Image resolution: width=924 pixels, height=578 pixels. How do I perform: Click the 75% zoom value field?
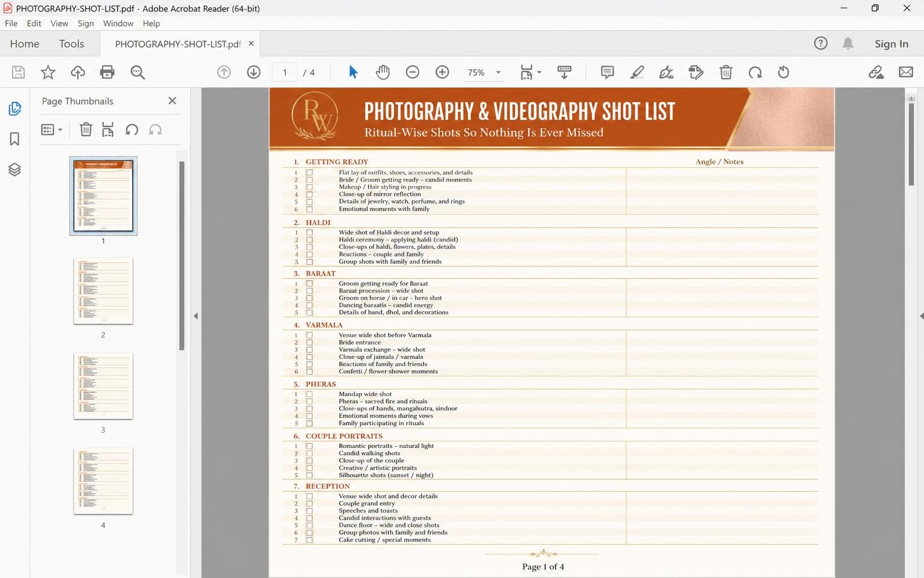pos(476,72)
